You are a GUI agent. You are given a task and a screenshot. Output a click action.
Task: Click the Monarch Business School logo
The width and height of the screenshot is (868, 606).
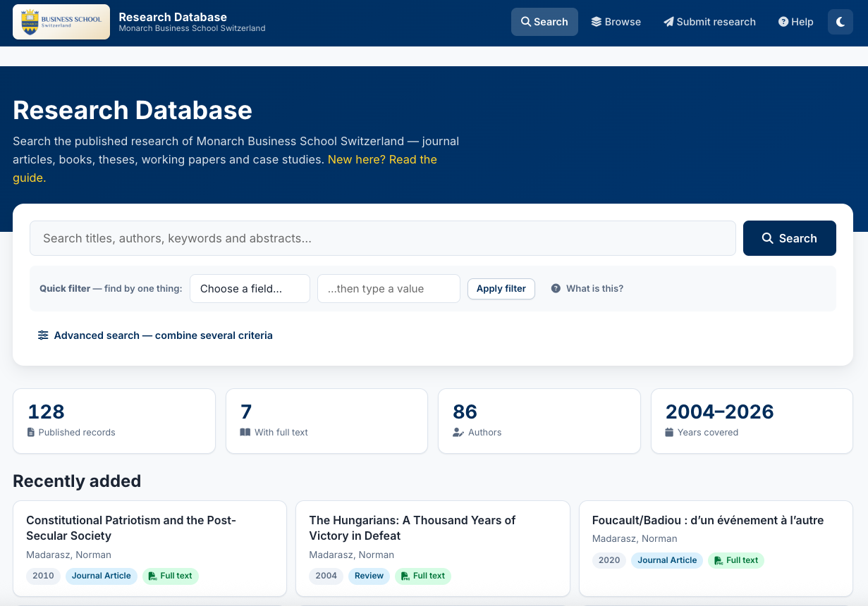61,22
